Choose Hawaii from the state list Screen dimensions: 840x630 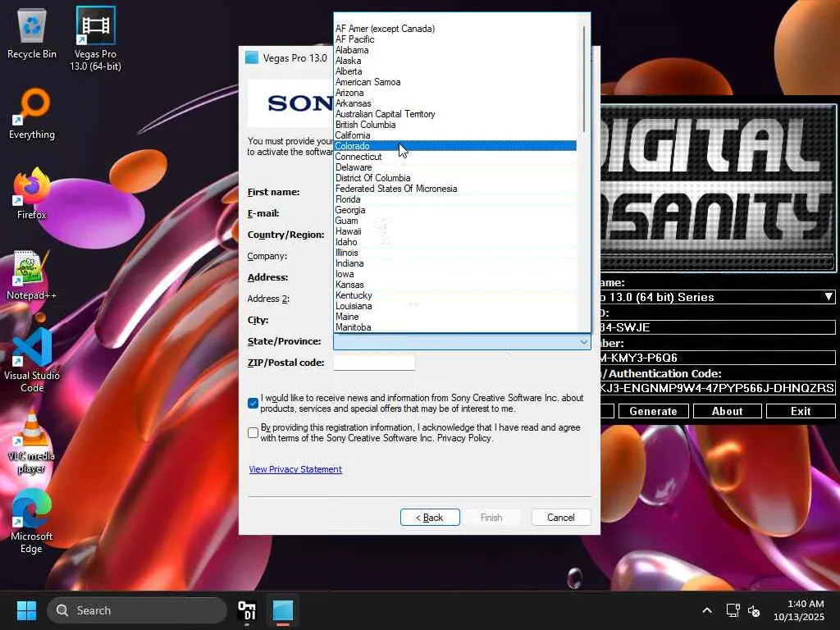pos(454,231)
